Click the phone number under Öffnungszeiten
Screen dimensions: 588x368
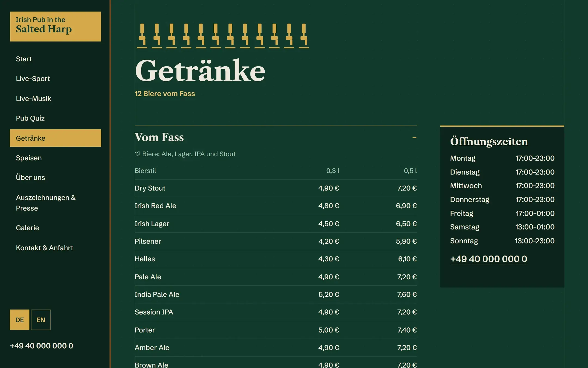pos(488,259)
